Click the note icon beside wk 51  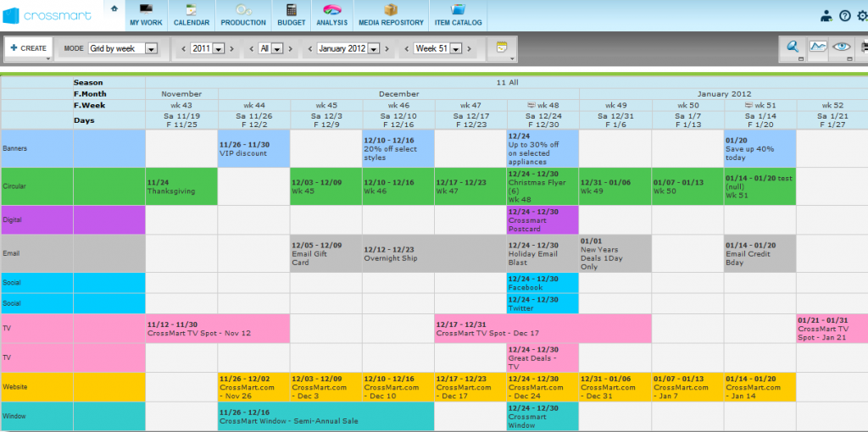coord(748,104)
